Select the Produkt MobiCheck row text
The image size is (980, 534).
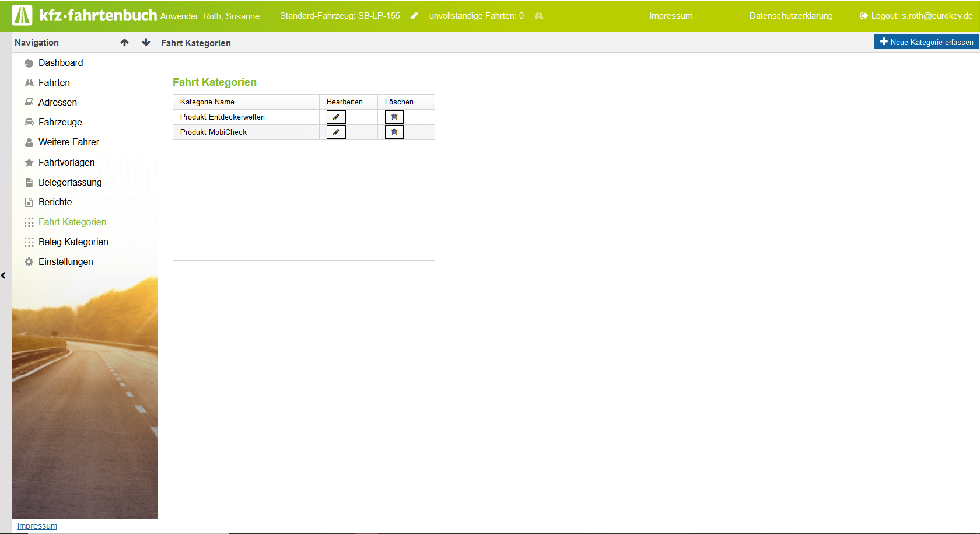[213, 132]
